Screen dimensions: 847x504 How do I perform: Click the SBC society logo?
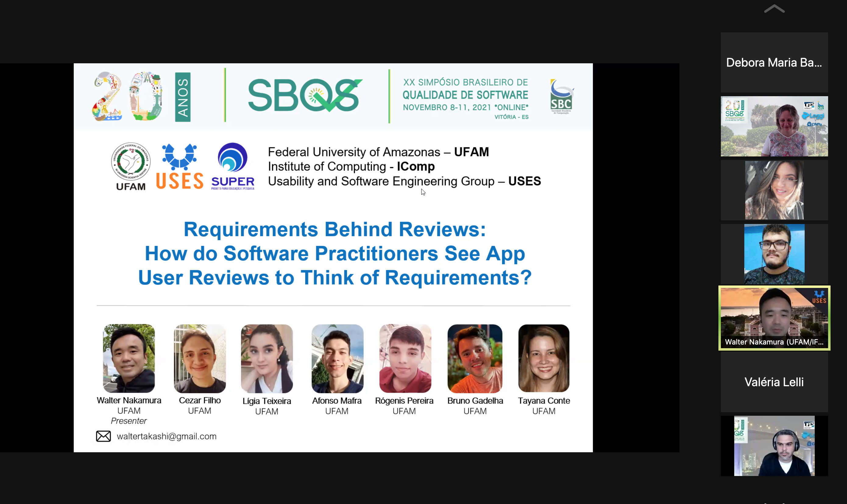click(x=562, y=96)
